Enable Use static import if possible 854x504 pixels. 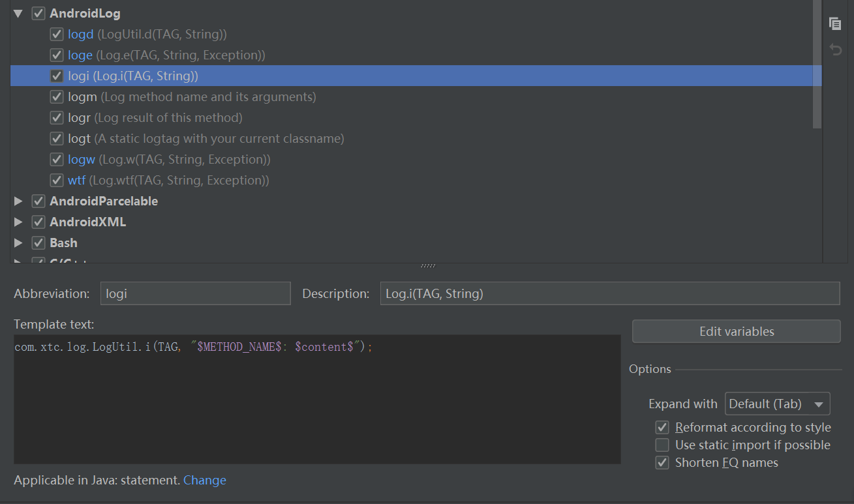[x=662, y=445]
